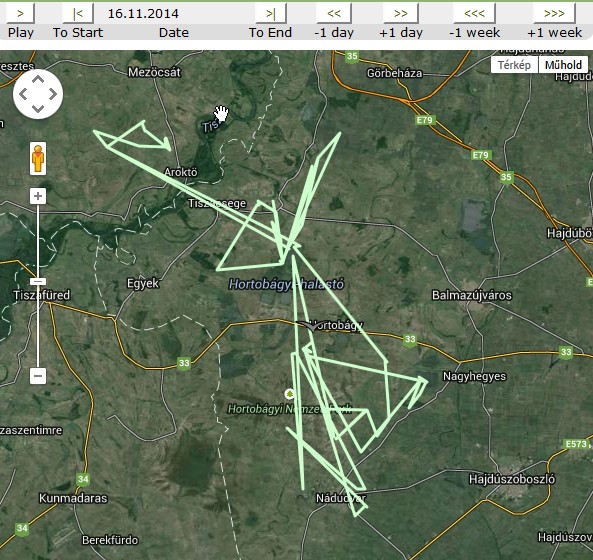Advance forward one week
The image size is (593, 560).
tap(554, 14)
